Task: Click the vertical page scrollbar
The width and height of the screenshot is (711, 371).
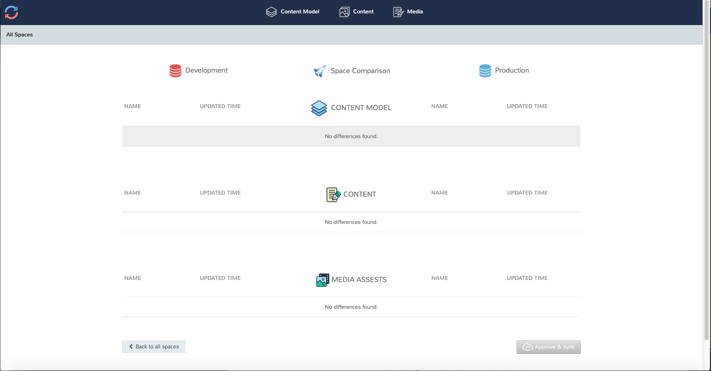Action: [x=706, y=170]
